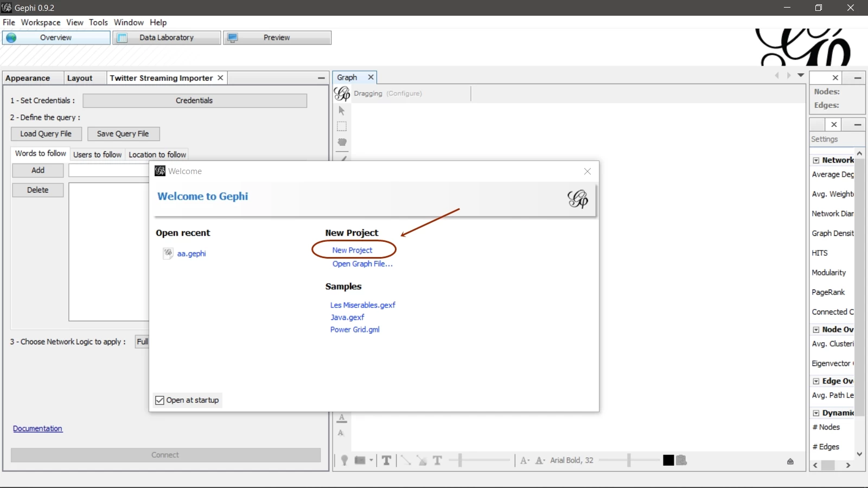868x488 pixels.
Task: Open the Workspace menu
Action: pyautogui.click(x=41, y=22)
